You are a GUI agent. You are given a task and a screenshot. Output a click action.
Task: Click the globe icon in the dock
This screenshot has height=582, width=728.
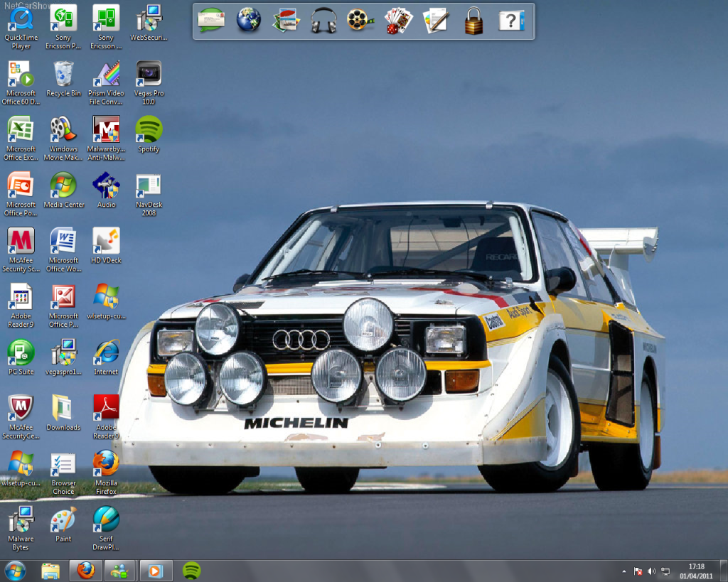249,21
